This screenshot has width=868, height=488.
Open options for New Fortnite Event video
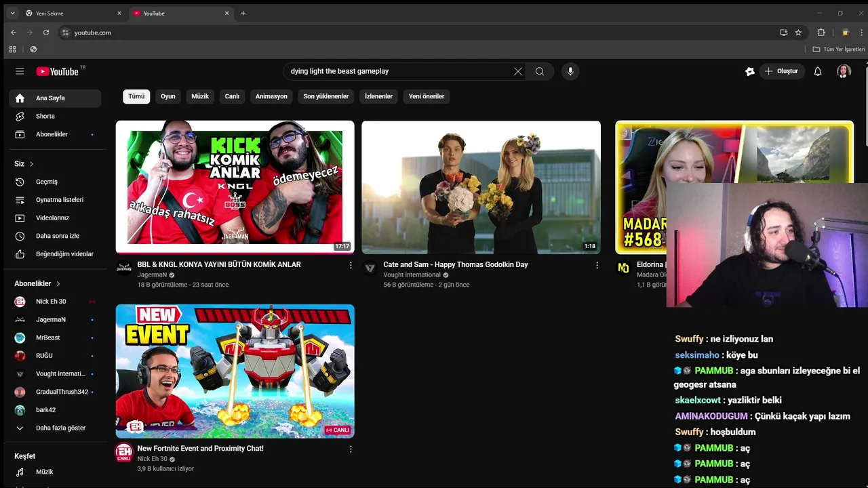click(x=351, y=449)
